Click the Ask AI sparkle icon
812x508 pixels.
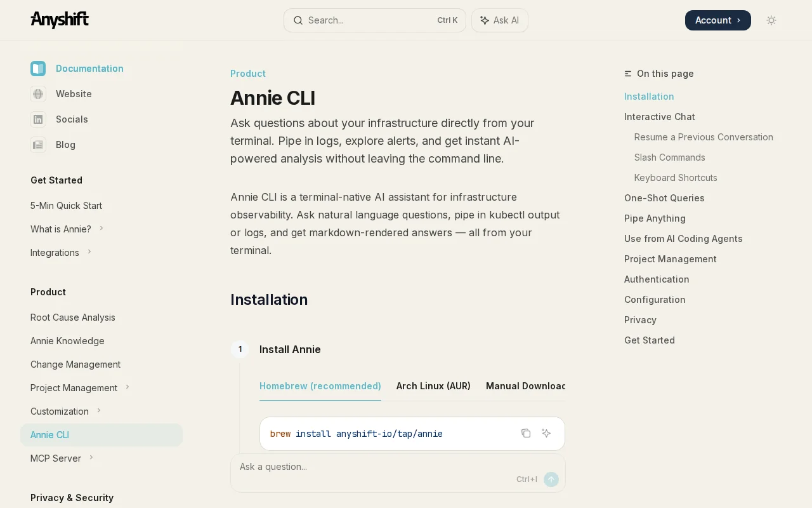coord(485,20)
